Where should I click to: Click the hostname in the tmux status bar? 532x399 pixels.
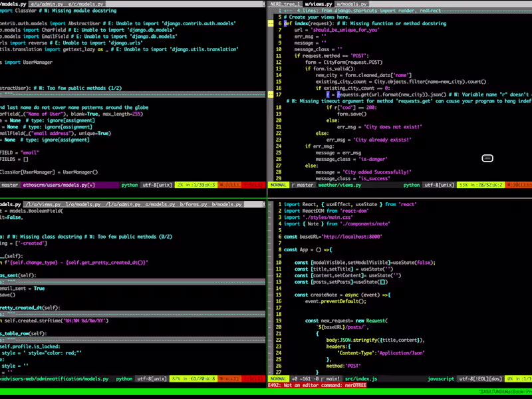tap(504, 393)
